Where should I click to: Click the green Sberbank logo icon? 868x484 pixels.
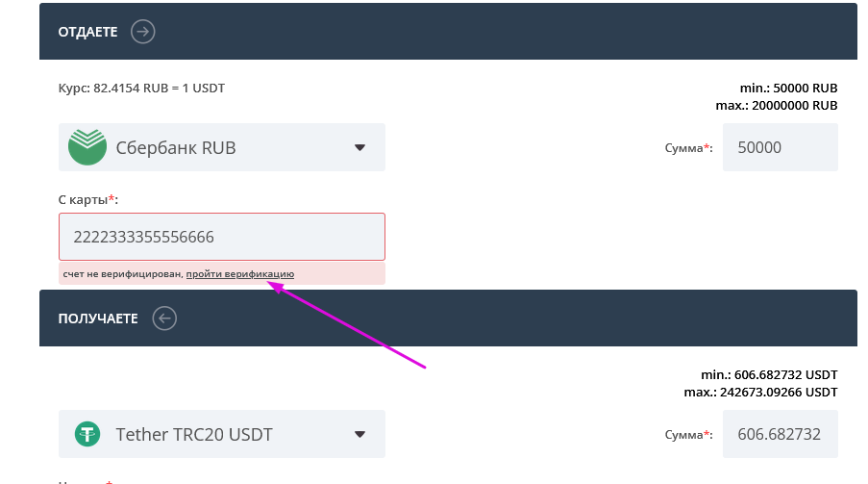(87, 147)
